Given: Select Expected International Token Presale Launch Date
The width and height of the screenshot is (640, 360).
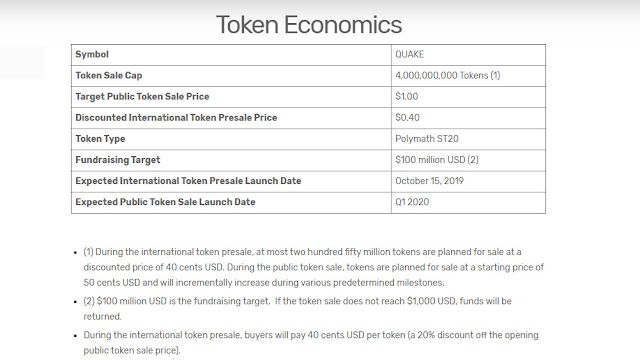Looking at the screenshot, I should pyautogui.click(x=188, y=181).
